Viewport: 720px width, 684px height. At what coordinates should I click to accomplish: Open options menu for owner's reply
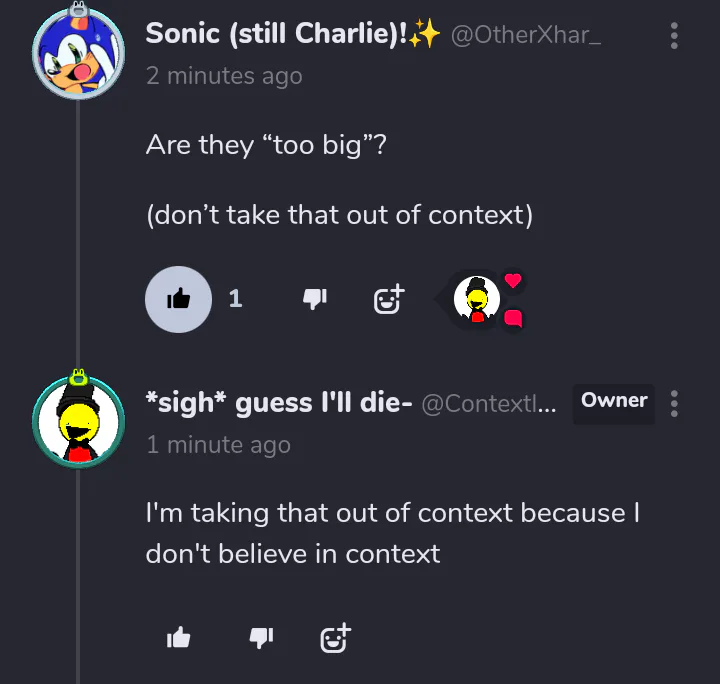[x=674, y=404]
